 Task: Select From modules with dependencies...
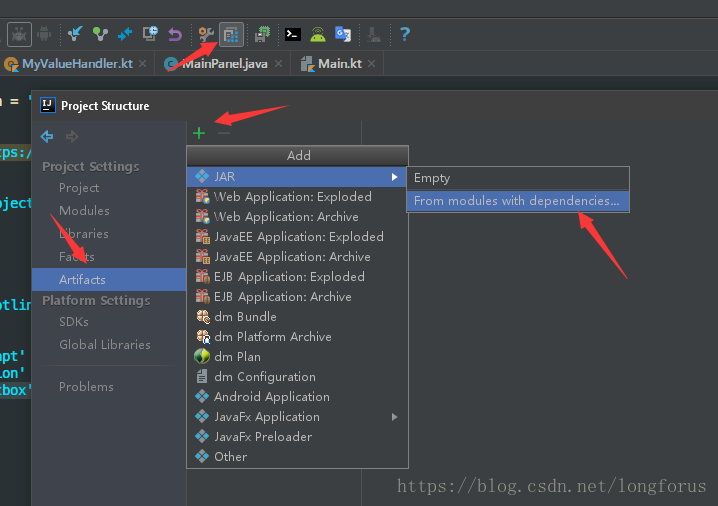pos(518,201)
